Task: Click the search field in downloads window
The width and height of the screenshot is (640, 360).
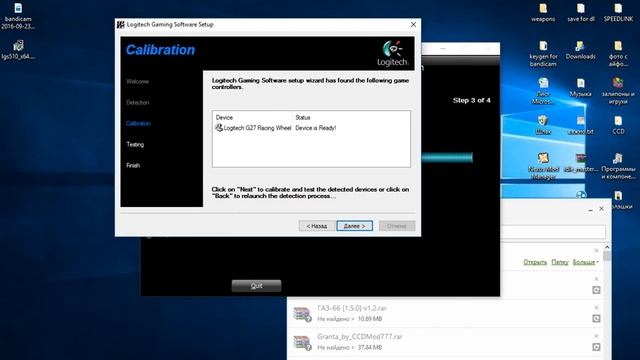Action: pyautogui.click(x=553, y=232)
